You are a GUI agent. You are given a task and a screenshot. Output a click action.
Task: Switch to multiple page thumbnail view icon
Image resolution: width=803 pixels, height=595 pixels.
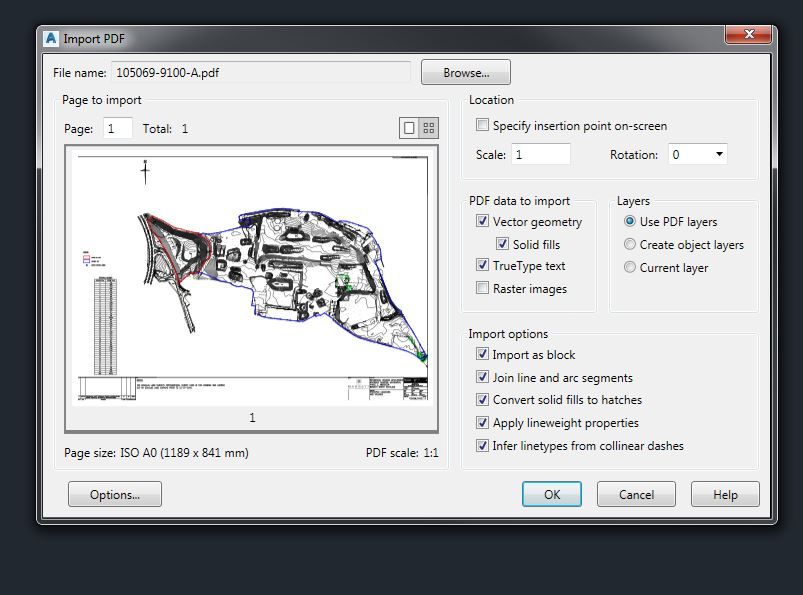click(429, 128)
